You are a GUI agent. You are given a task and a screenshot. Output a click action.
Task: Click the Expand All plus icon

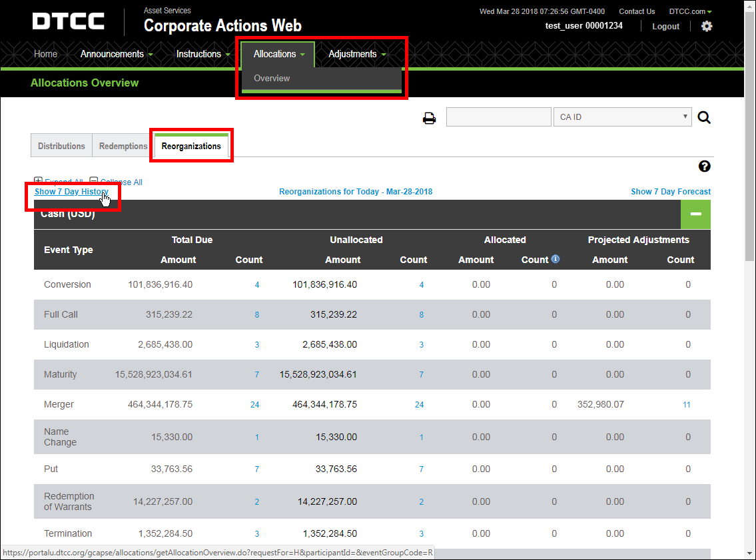(39, 182)
